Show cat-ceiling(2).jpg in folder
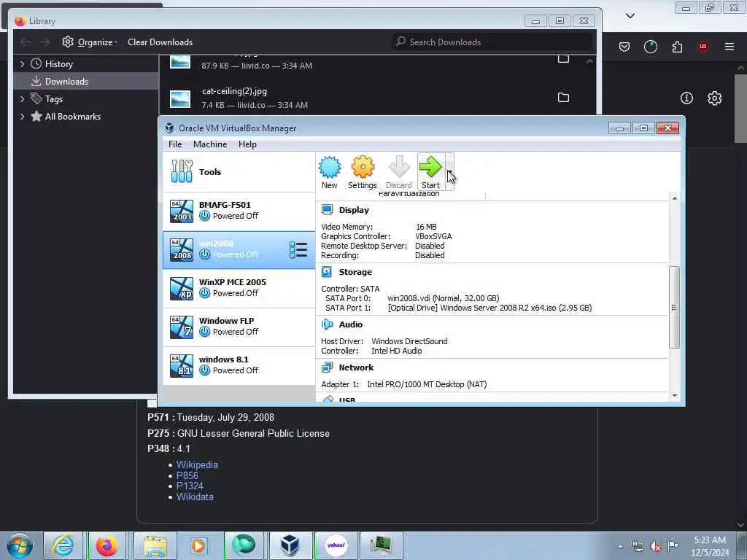 (x=563, y=98)
